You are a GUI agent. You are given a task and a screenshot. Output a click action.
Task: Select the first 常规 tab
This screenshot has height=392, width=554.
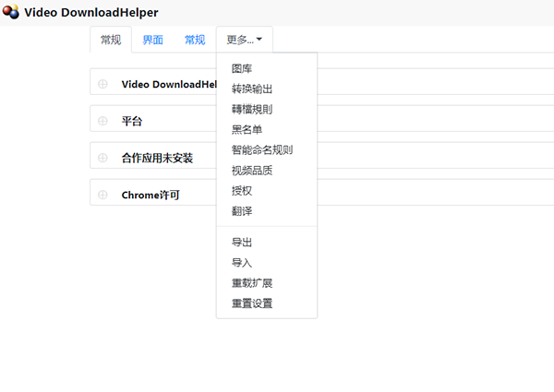pos(111,40)
